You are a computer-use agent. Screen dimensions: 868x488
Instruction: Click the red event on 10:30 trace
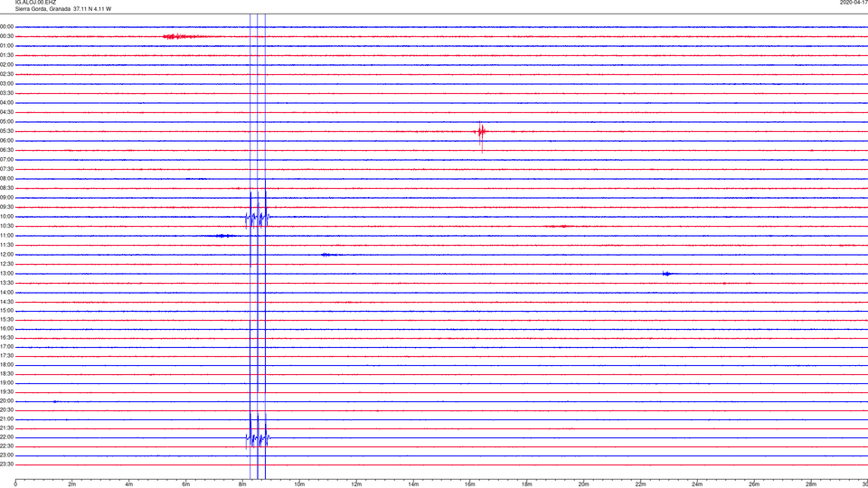pyautogui.click(x=558, y=226)
